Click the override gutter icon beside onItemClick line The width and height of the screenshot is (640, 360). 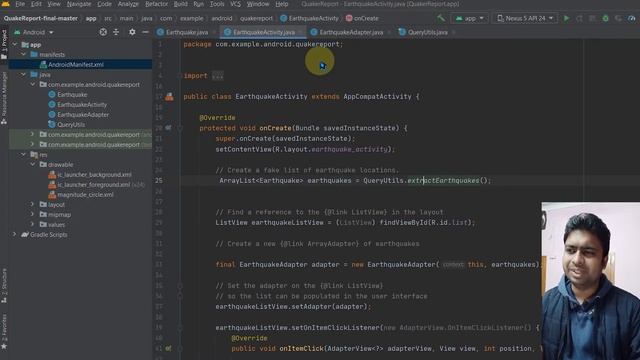[168, 349]
